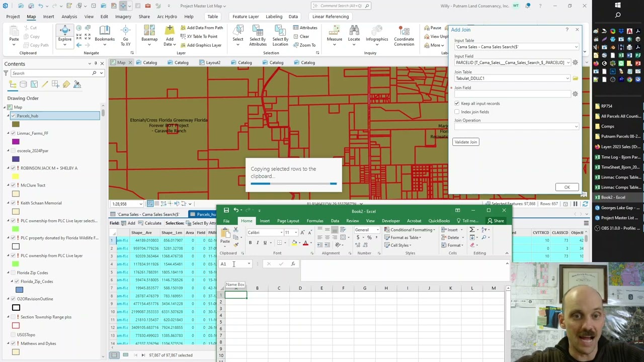
Task: Toggle the Keep all input records checkbox
Action: click(457, 104)
